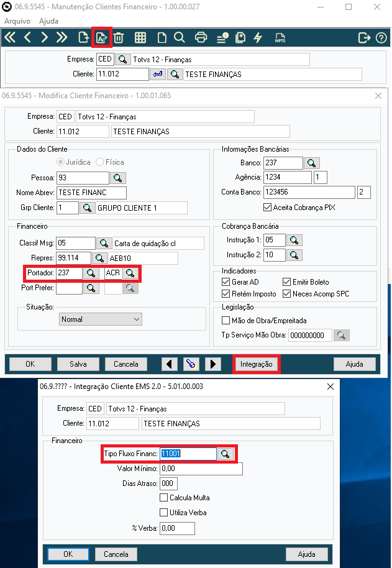Enable Utiliza Verba checkbox
Screen dimensions: 392x568
pos(163,513)
